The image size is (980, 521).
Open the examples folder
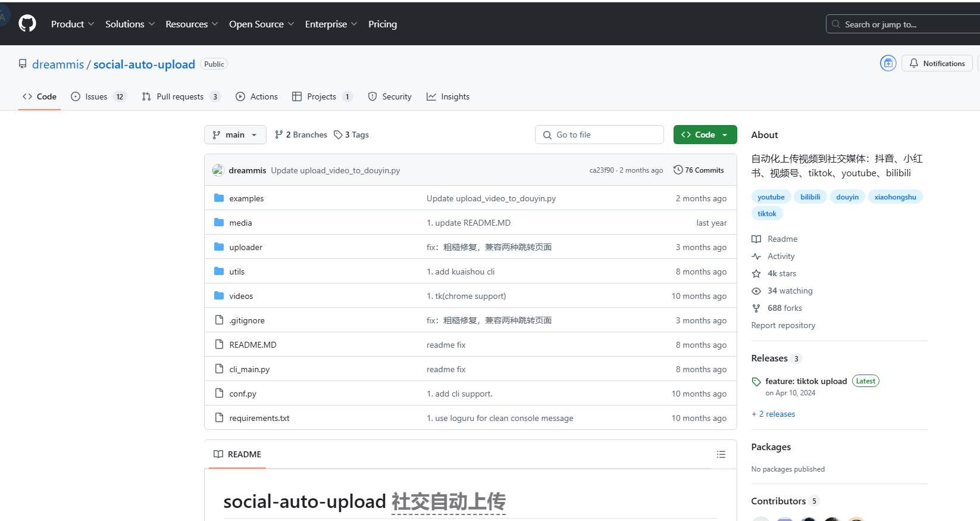pos(246,198)
